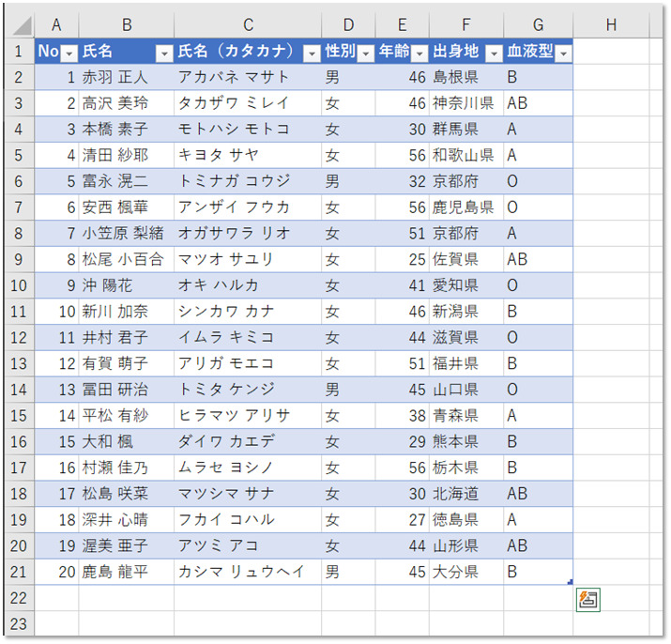The height and width of the screenshot is (644, 671).
Task: Click the cell containing 小笠原 梨緒
Action: [x=127, y=234]
